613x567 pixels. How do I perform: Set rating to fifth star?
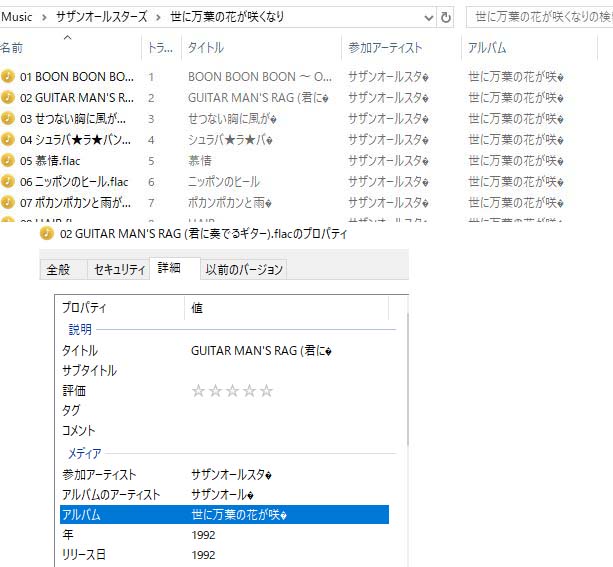[267, 390]
